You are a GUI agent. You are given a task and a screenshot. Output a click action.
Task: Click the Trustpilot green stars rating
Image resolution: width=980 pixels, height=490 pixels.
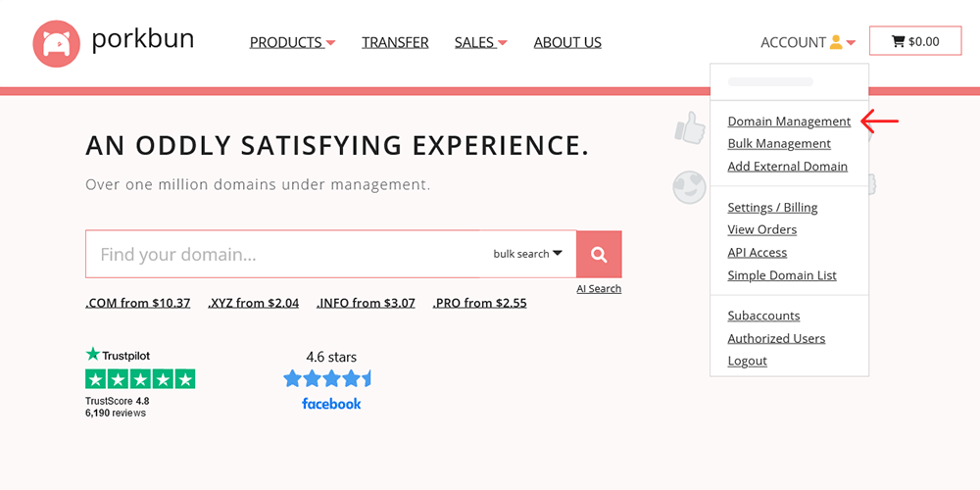[140, 378]
